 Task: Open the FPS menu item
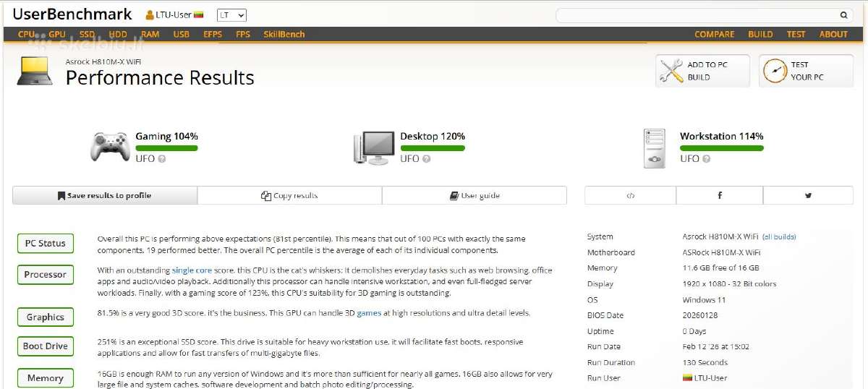[x=243, y=34]
